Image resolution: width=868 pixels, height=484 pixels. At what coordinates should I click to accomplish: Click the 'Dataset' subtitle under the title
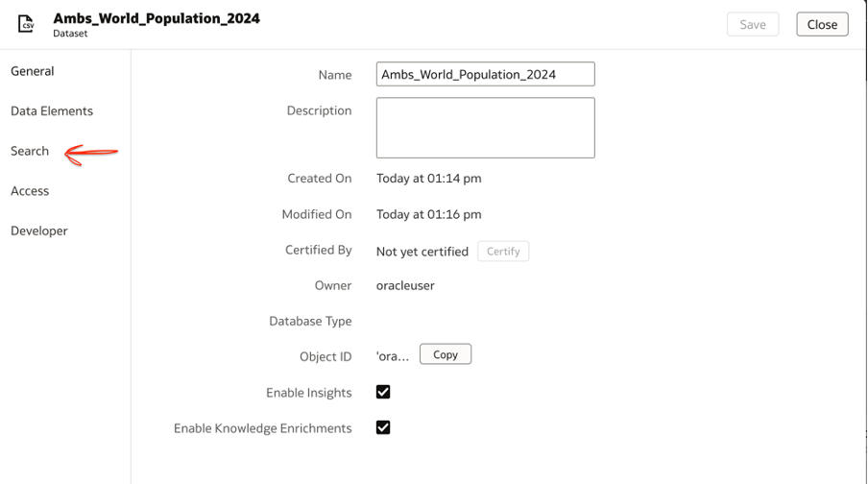70,34
